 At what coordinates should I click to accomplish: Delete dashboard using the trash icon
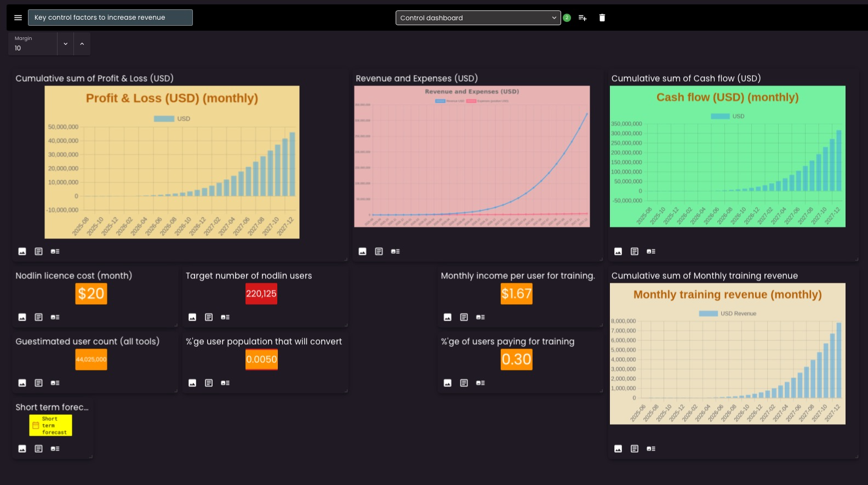pyautogui.click(x=602, y=18)
